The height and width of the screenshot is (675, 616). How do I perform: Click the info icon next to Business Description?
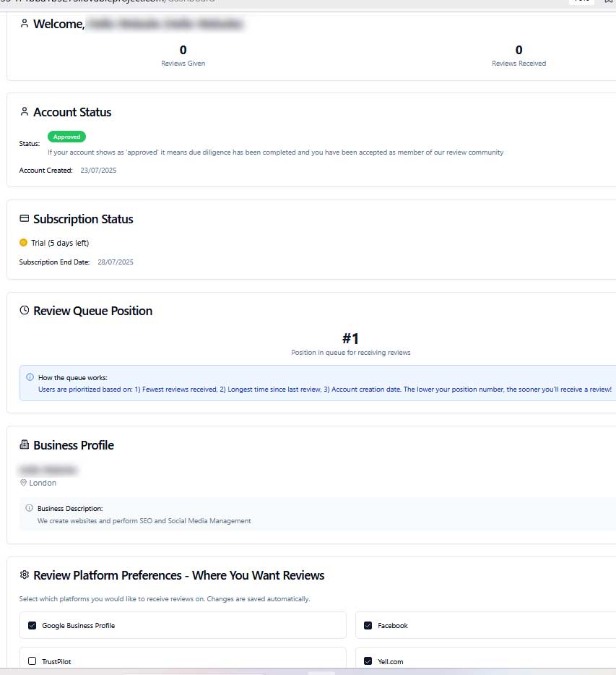(x=29, y=508)
